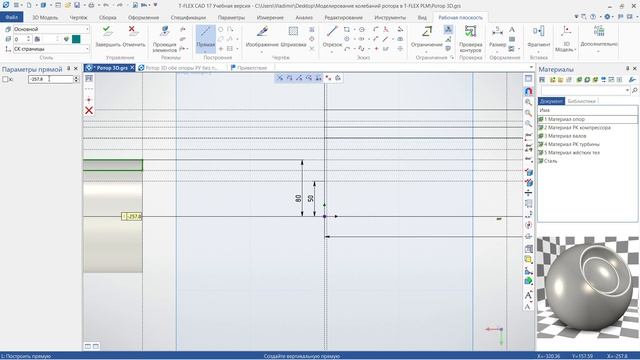The image size is (640, 360).
Task: Click the text annotation A icon in Оформление
Action: (512, 29)
